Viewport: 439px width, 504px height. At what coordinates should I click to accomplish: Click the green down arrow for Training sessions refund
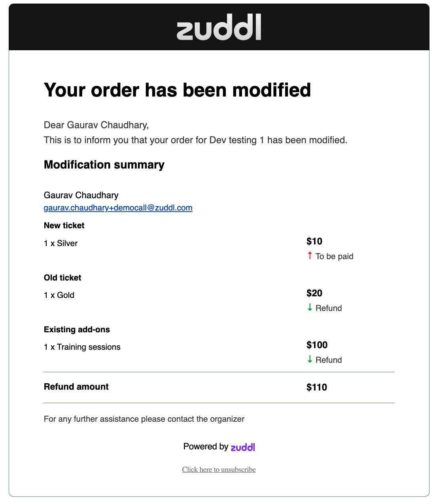coord(310,359)
